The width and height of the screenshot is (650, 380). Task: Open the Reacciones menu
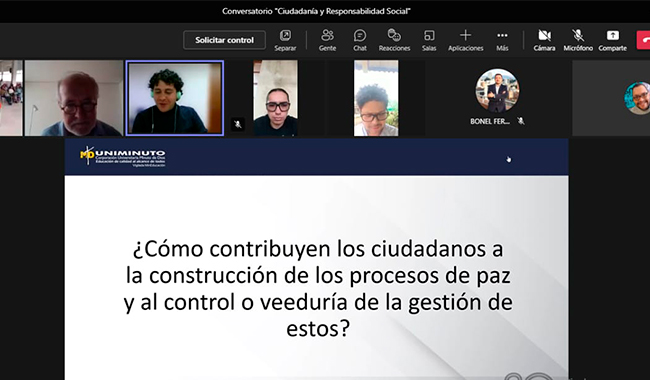394,40
